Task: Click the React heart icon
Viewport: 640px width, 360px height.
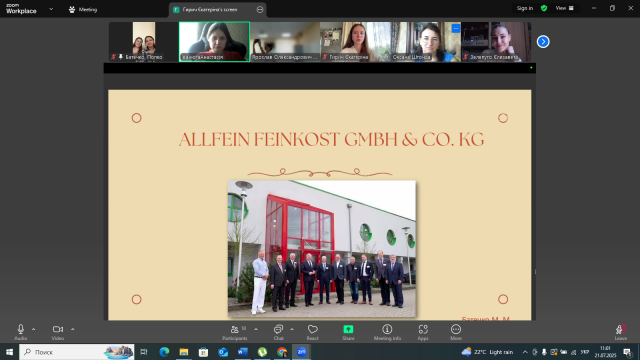Action: [313, 329]
